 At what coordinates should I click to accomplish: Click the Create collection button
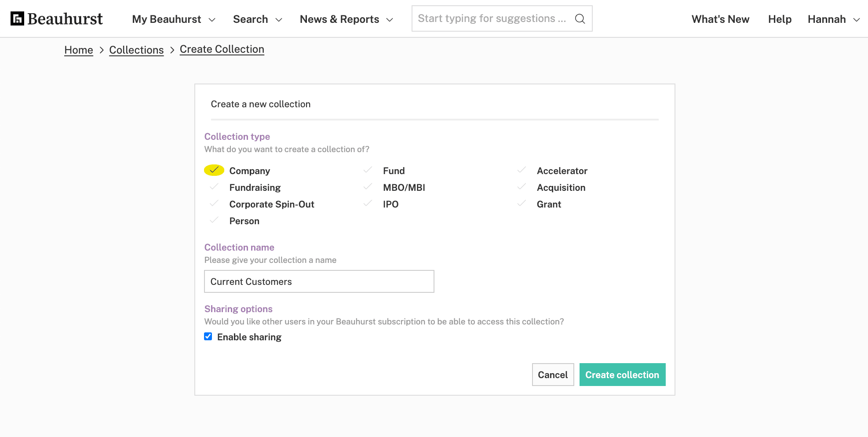(622, 375)
